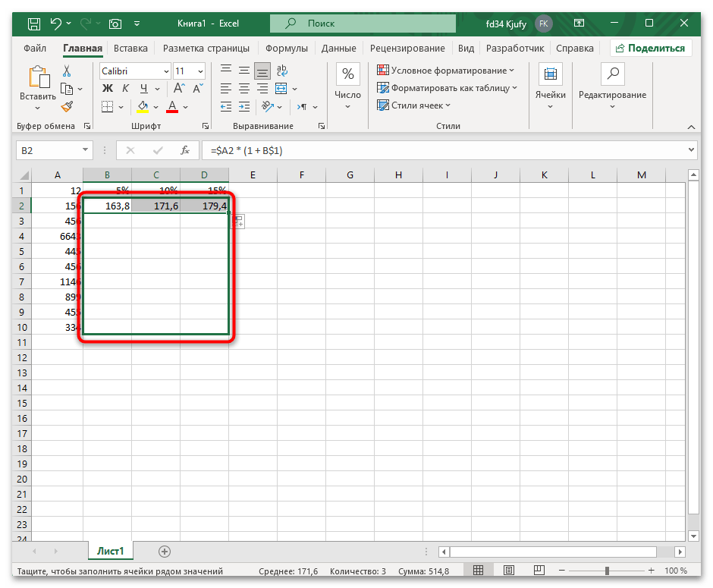The width and height of the screenshot is (713, 588).
Task: Click the text orientation icon
Action: click(267, 107)
